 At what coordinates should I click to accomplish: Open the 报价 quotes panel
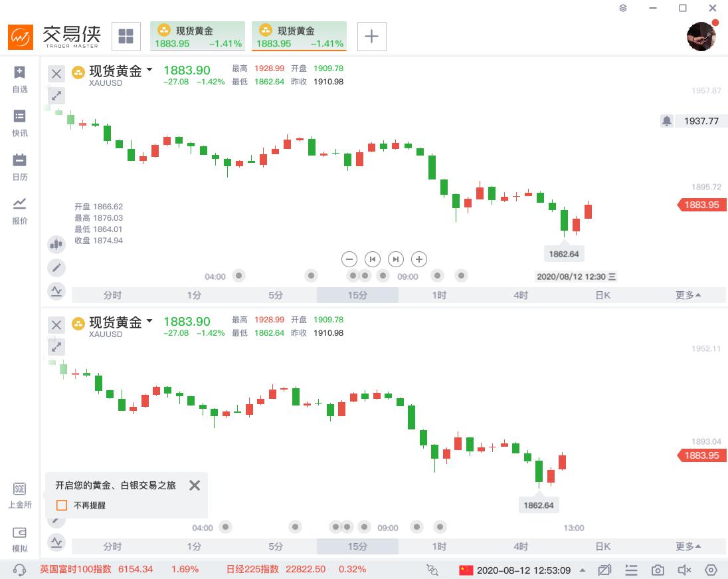pyautogui.click(x=20, y=211)
